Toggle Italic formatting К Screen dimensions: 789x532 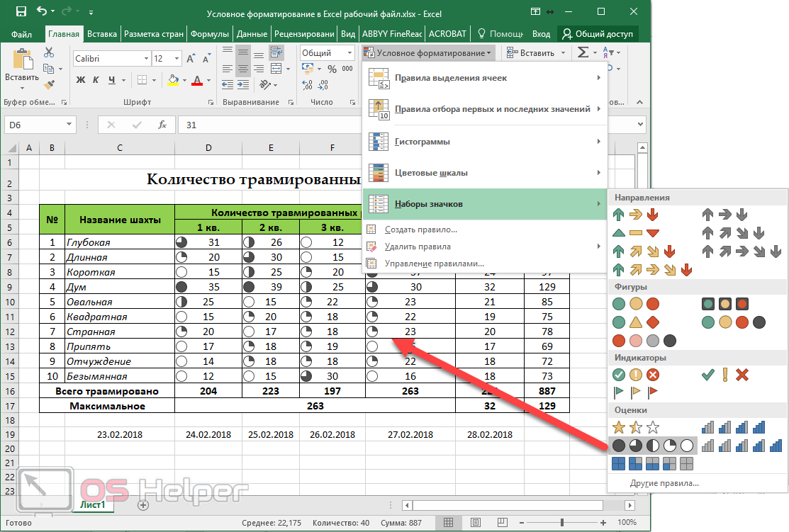pos(96,79)
